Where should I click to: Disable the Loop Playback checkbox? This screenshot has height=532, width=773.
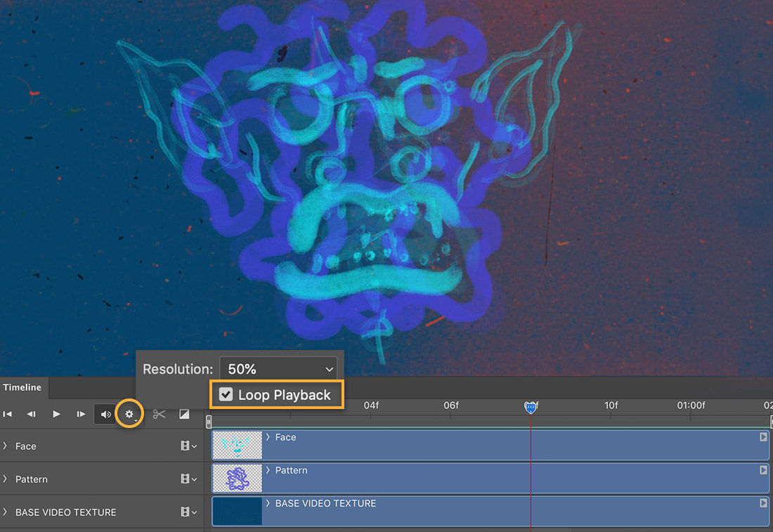point(226,394)
